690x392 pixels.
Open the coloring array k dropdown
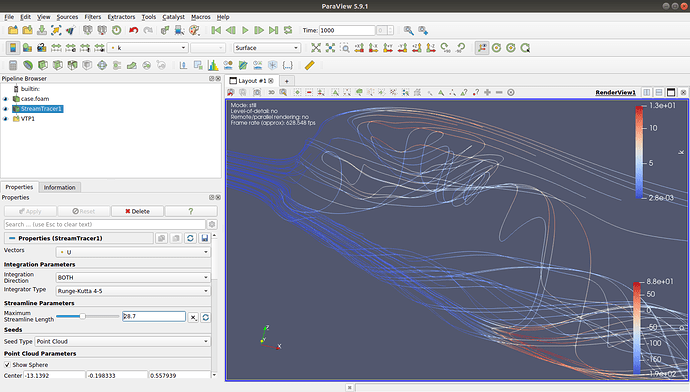pyautogui.click(x=148, y=48)
